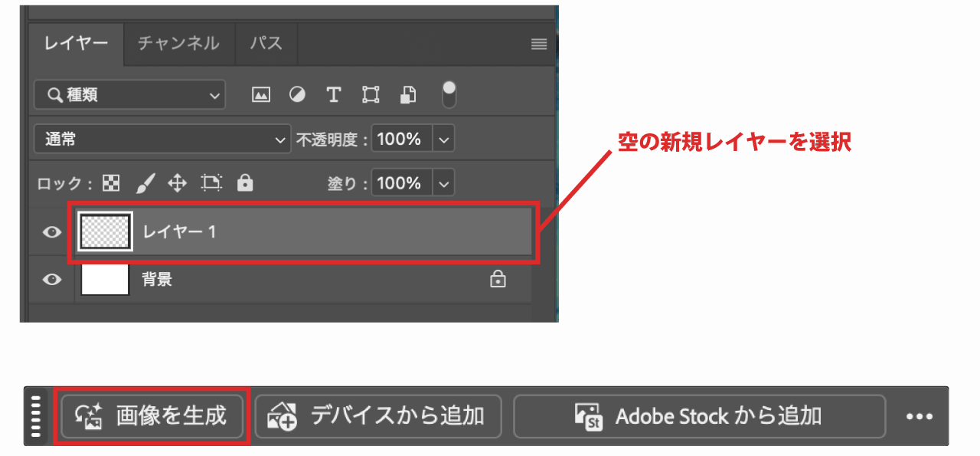Click the 不透明度 100% value field
The image size is (980, 456).
click(403, 139)
